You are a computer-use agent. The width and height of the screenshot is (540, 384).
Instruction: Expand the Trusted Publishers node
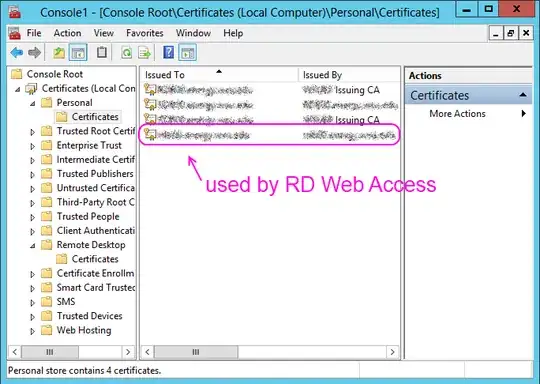tap(32, 175)
